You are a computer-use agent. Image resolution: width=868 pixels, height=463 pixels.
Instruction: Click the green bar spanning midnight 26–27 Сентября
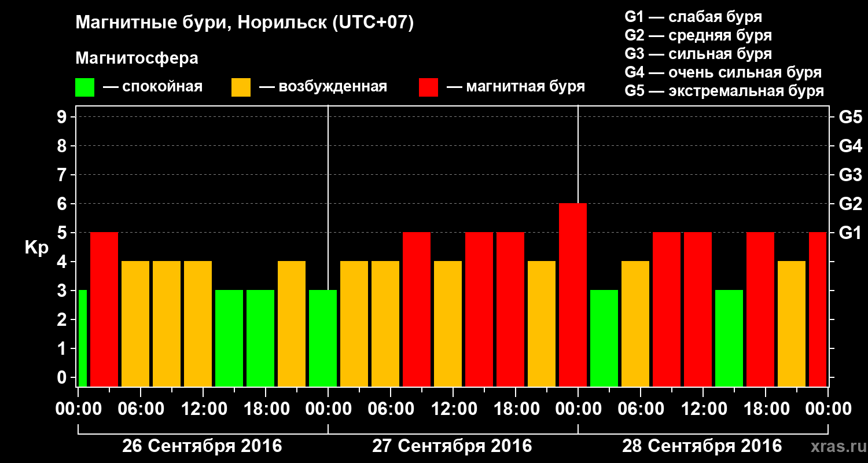[x=323, y=338]
